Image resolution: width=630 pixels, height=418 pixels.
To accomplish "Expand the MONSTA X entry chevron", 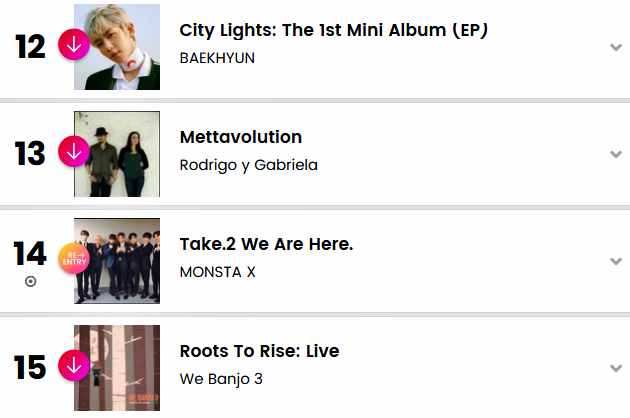I will [616, 261].
